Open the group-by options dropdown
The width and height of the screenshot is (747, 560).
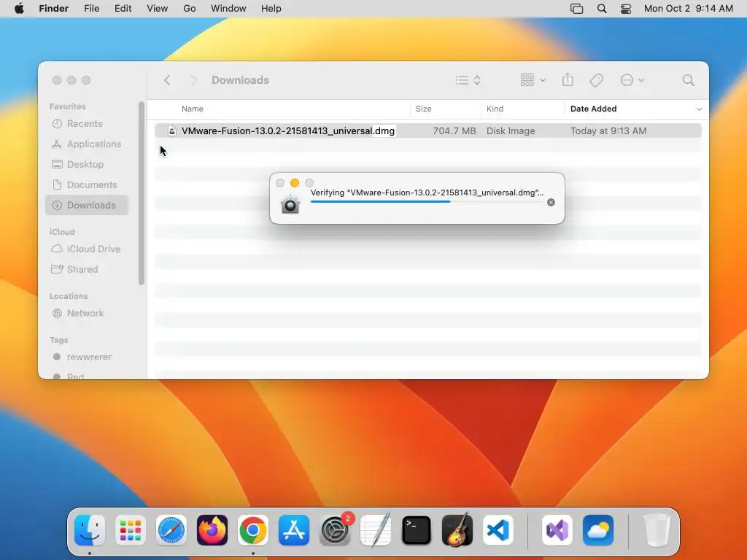533,80
